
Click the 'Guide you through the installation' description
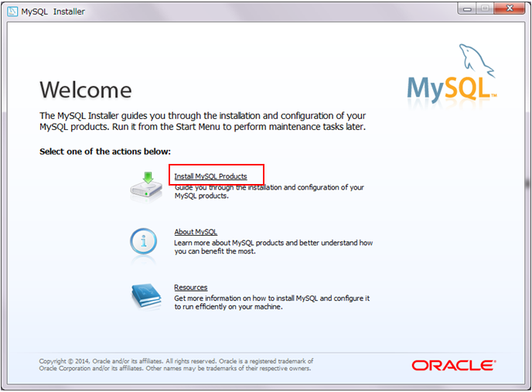point(269,192)
